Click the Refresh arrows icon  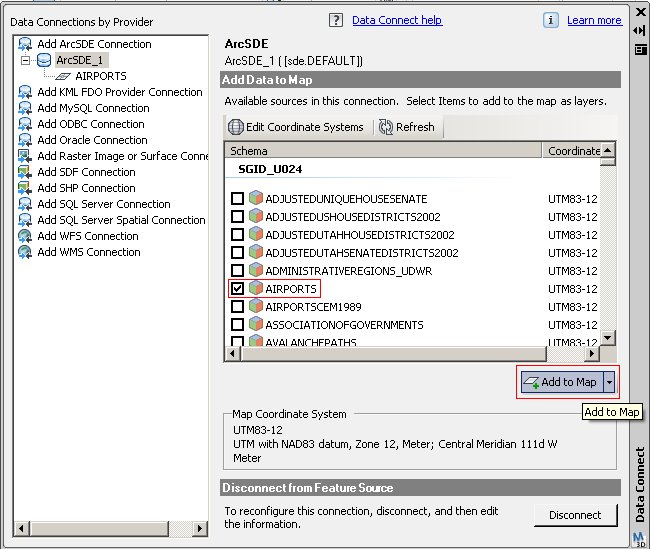coord(386,127)
